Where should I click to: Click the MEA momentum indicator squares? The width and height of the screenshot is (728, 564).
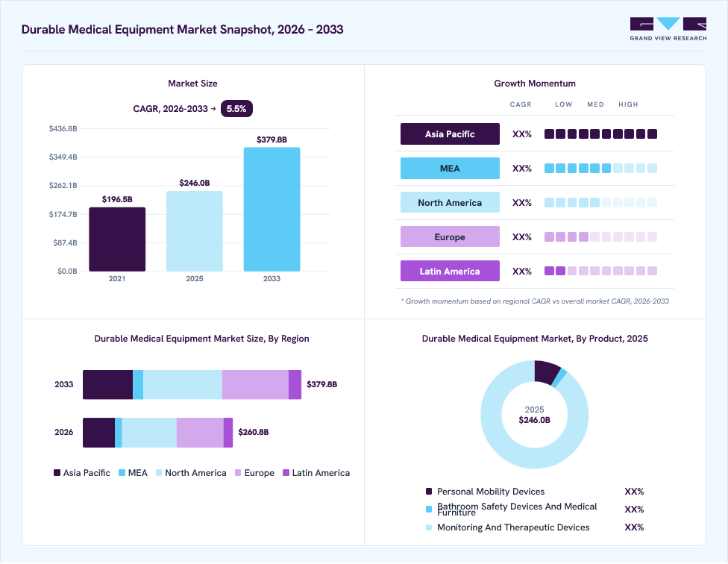click(600, 169)
